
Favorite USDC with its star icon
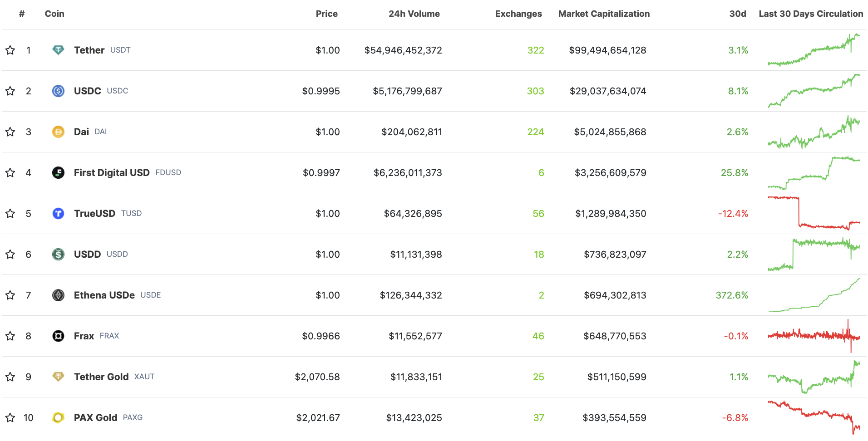point(10,91)
